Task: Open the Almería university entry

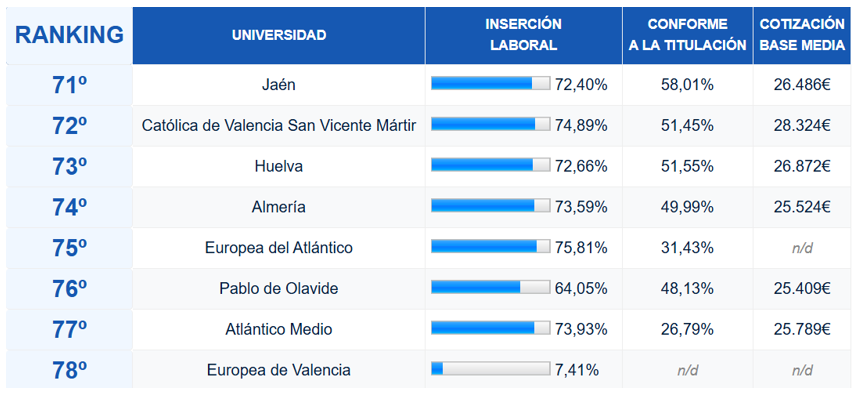Action: click(x=279, y=207)
